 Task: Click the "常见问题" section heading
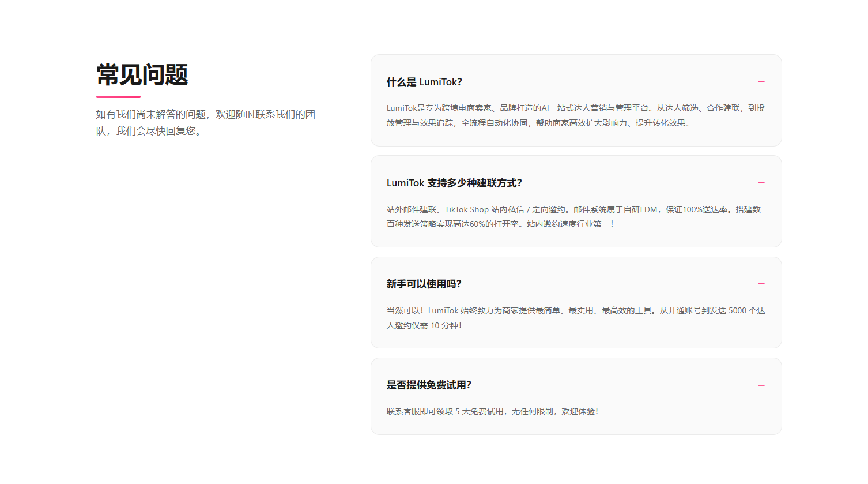pos(142,75)
